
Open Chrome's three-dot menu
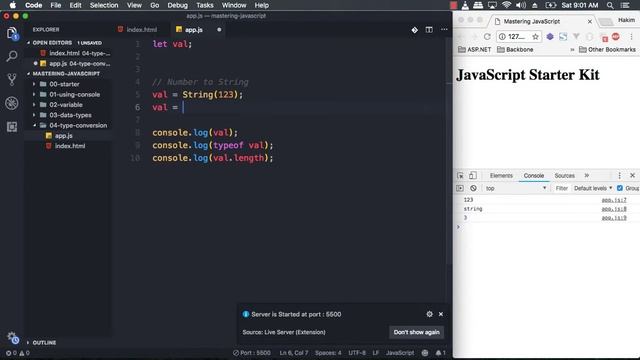click(x=631, y=37)
